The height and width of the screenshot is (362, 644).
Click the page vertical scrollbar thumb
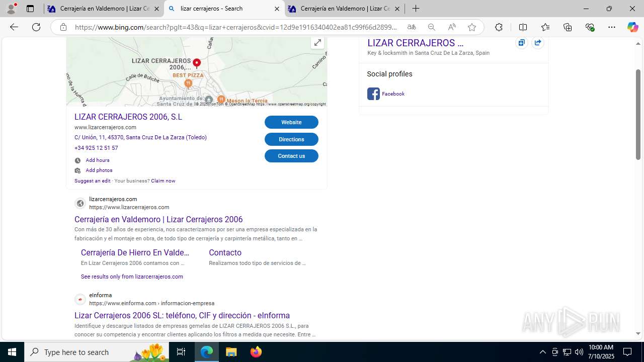[638, 115]
